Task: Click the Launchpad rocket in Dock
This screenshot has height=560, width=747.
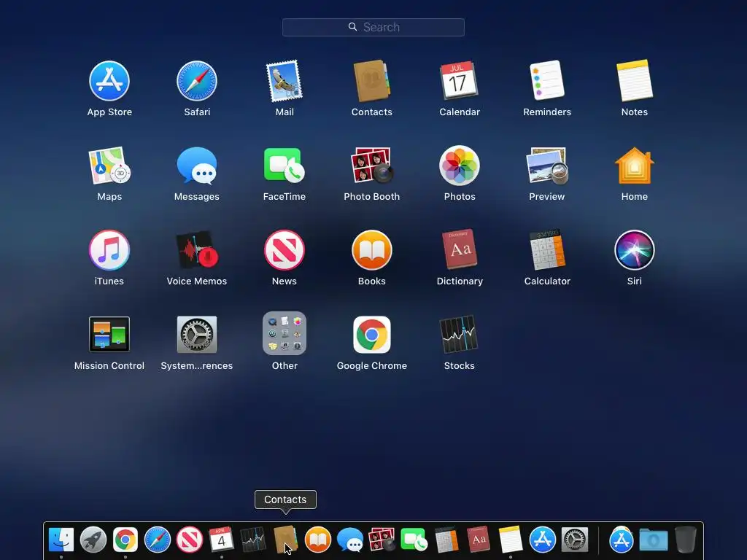Action: 93,540
